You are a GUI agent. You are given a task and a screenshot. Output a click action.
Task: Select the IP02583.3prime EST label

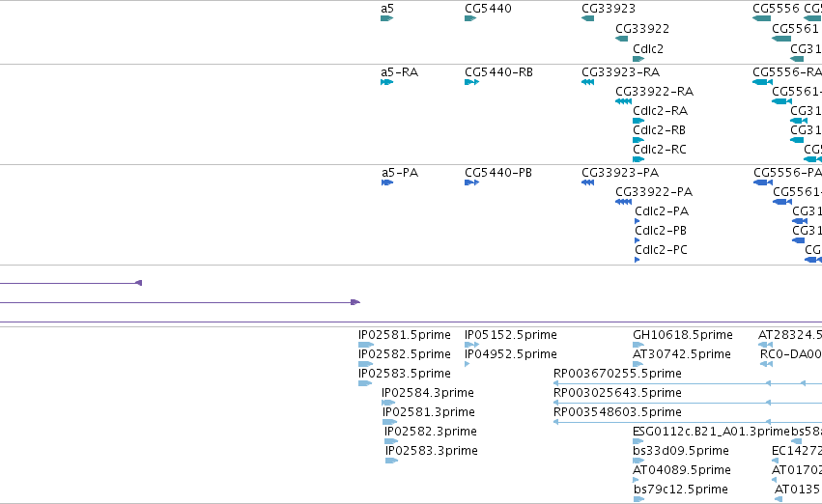432,452
